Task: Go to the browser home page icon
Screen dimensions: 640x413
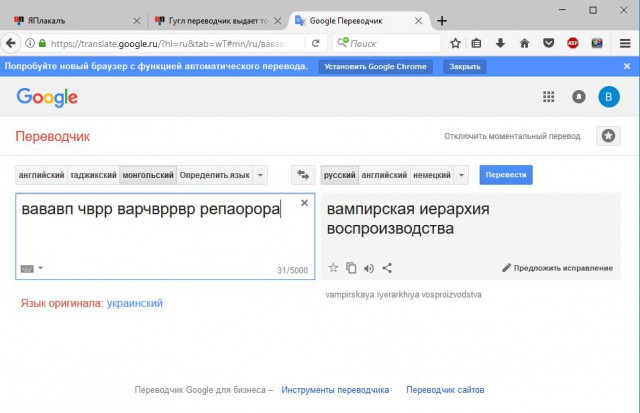Action: pos(524,43)
